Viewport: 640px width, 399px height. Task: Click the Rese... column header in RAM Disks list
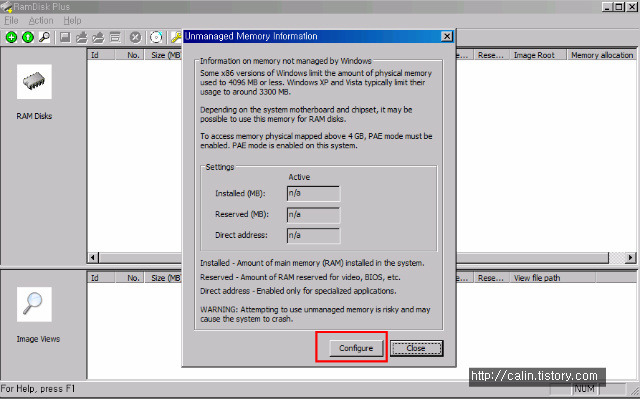[x=491, y=55]
